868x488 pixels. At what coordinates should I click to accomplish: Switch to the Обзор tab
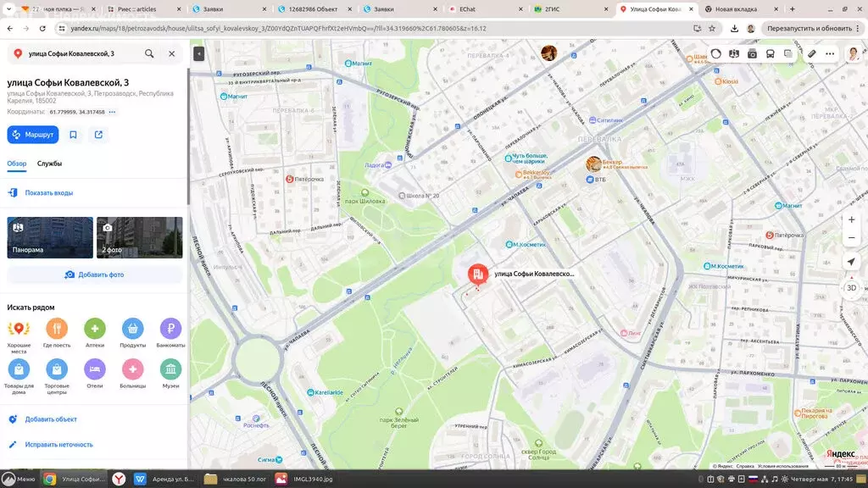coord(17,164)
